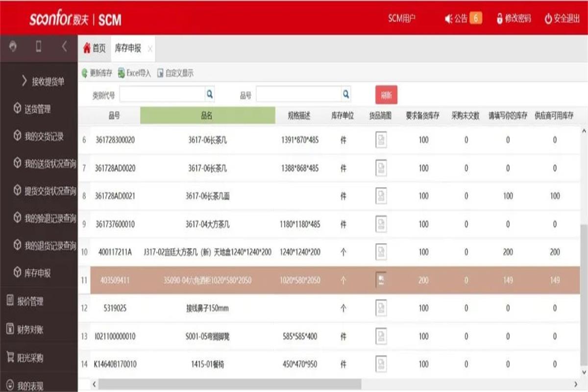Close the 库存申报 tab
Screen dimensions: 588x392
[x=150, y=49]
